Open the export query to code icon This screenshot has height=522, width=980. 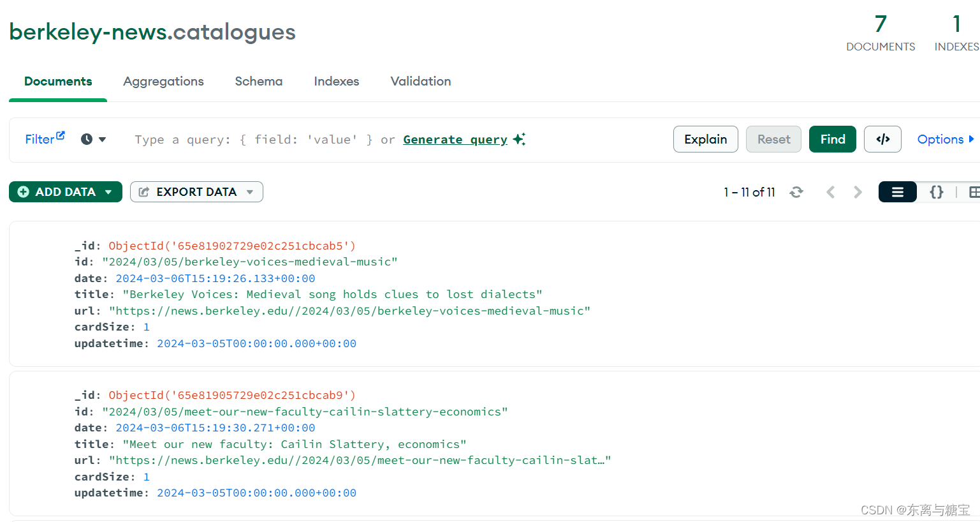(x=882, y=139)
